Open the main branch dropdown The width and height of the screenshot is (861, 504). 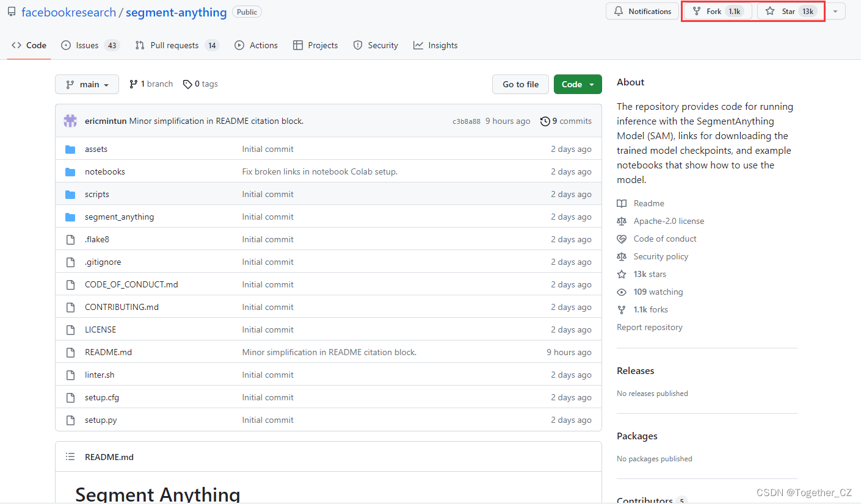coord(87,84)
